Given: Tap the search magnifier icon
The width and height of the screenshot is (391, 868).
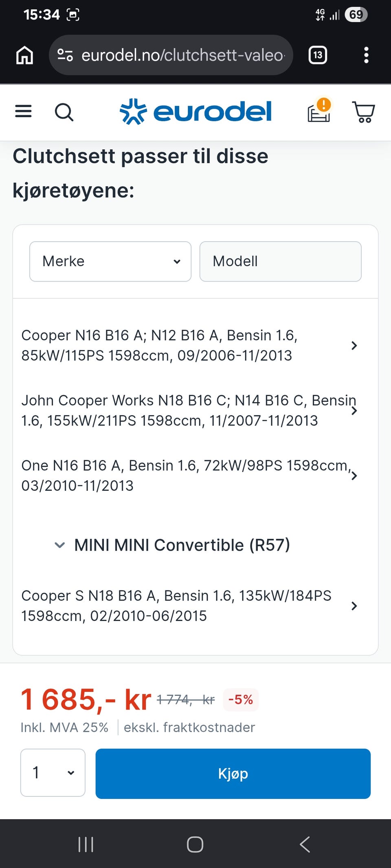Looking at the screenshot, I should [64, 112].
